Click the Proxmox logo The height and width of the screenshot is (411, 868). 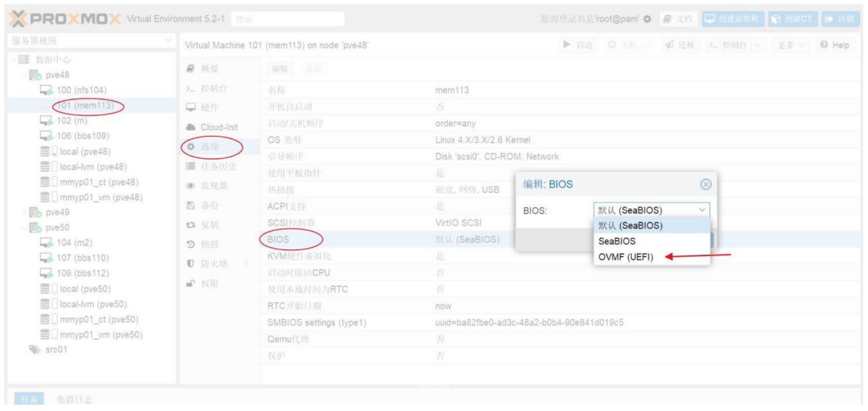click(x=64, y=19)
